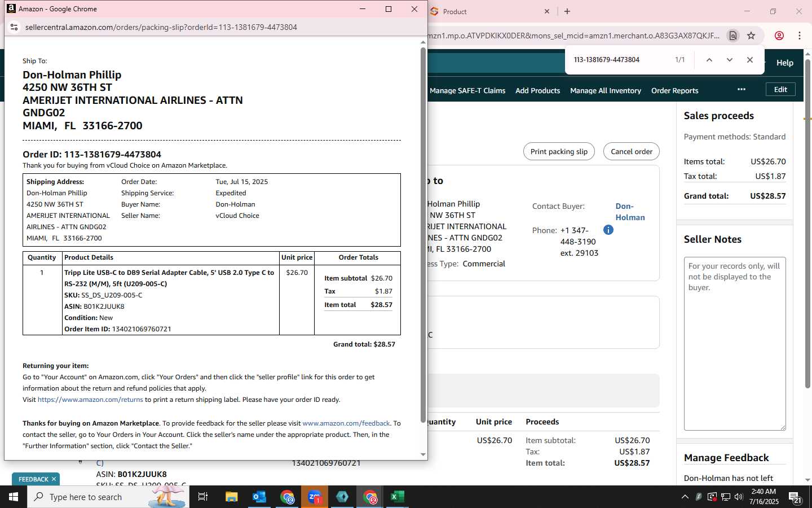This screenshot has height=508, width=812.
Task: Open Excel from the taskbar
Action: (398, 497)
